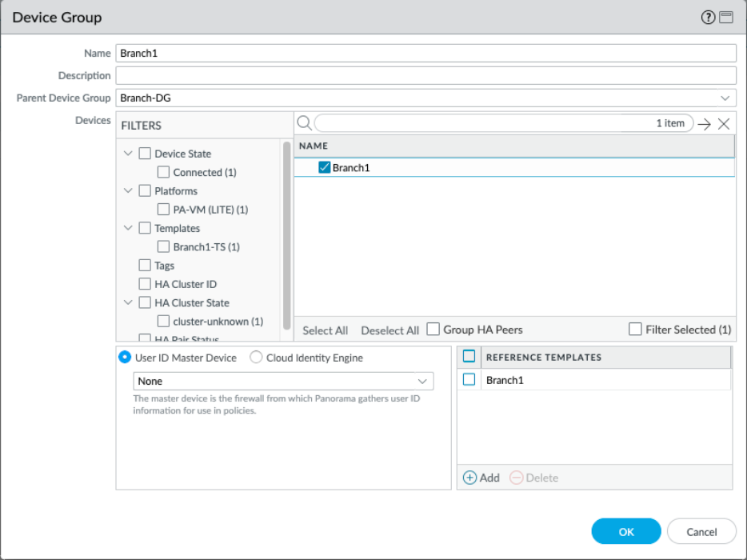Open the help question mark icon
The width and height of the screenshot is (747, 560).
(x=708, y=18)
